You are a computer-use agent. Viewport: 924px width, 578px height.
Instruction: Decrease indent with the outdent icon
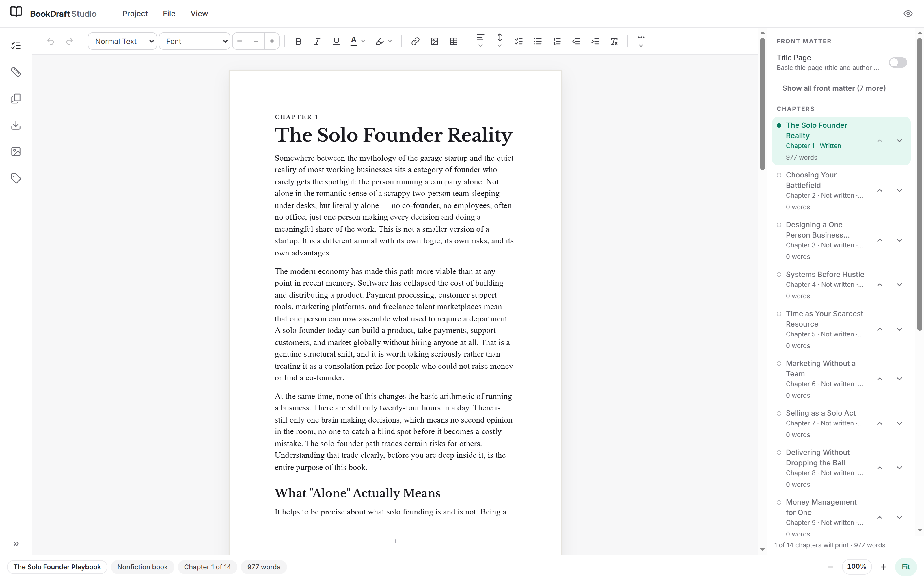(576, 41)
